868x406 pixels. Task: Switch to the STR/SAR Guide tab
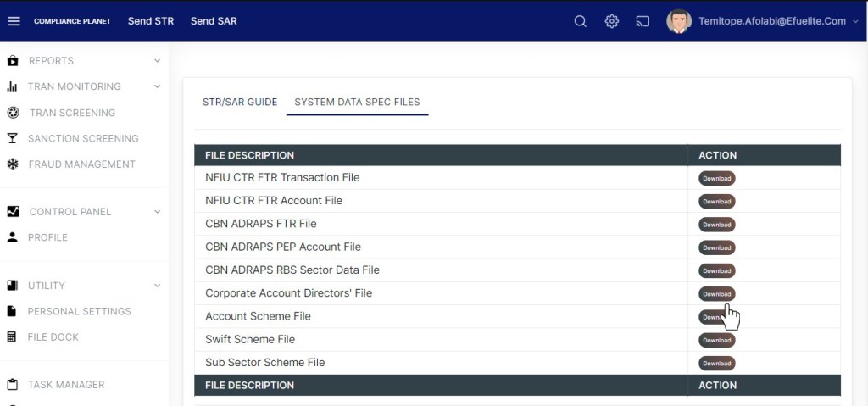click(x=240, y=102)
